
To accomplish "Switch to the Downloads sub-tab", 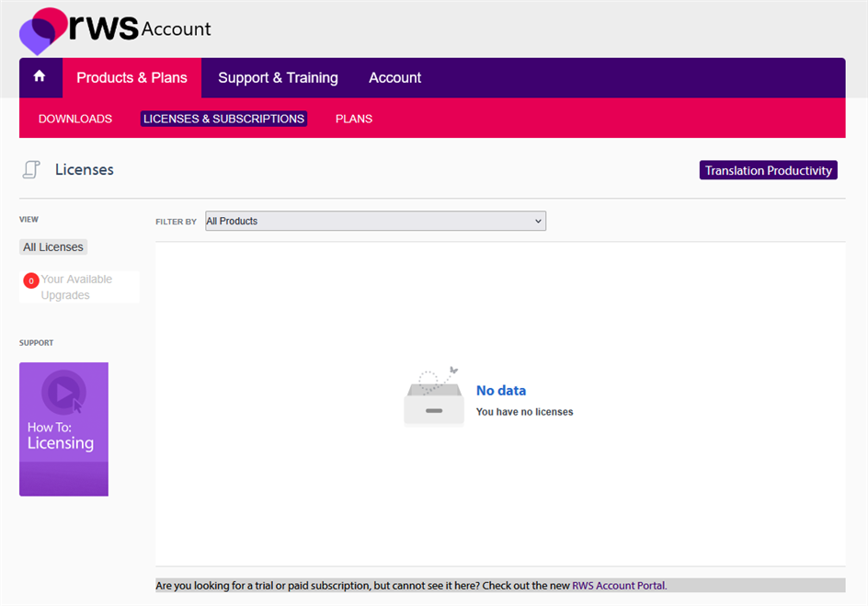I will [x=75, y=119].
